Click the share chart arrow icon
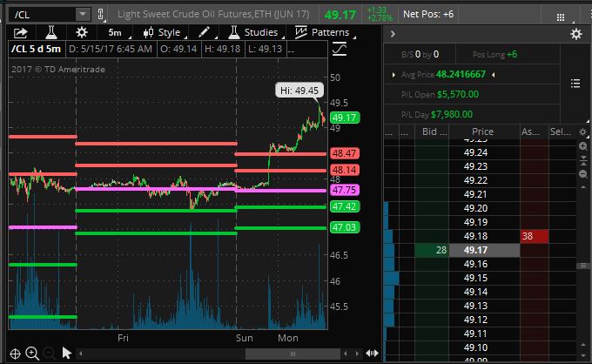 tap(19, 32)
